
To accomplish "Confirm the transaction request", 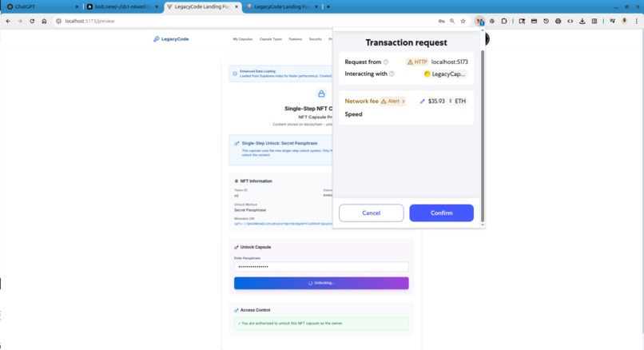I will (441, 213).
